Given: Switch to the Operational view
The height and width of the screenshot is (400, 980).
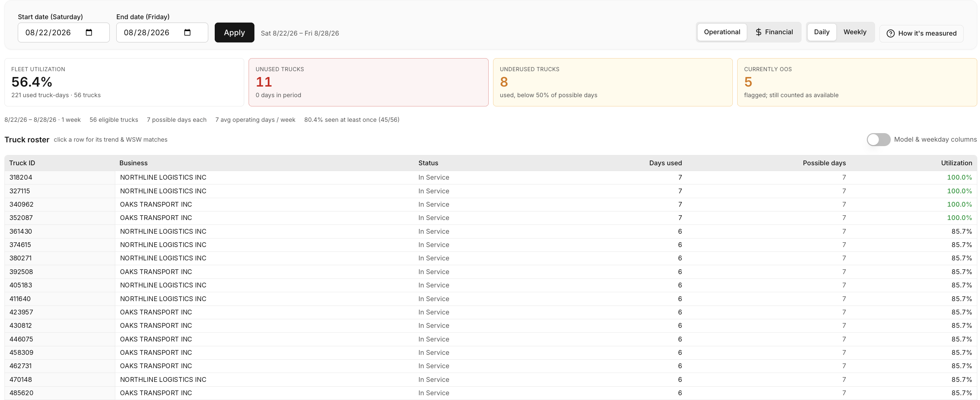Looking at the screenshot, I should (722, 32).
